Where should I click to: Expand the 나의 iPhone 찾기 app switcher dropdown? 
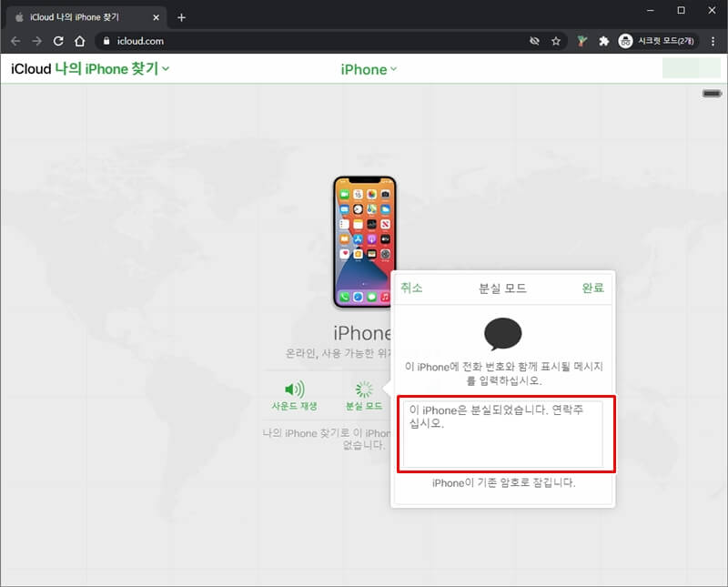(112, 69)
